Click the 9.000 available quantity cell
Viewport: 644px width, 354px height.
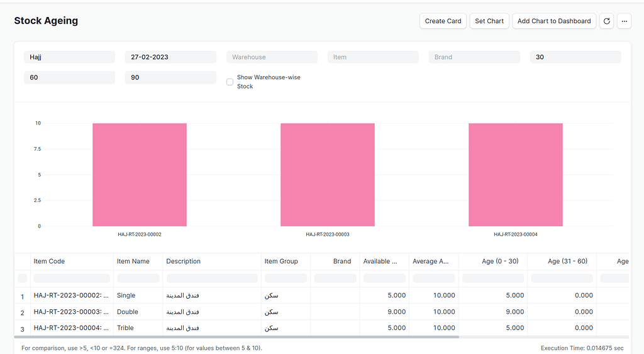[384, 312]
